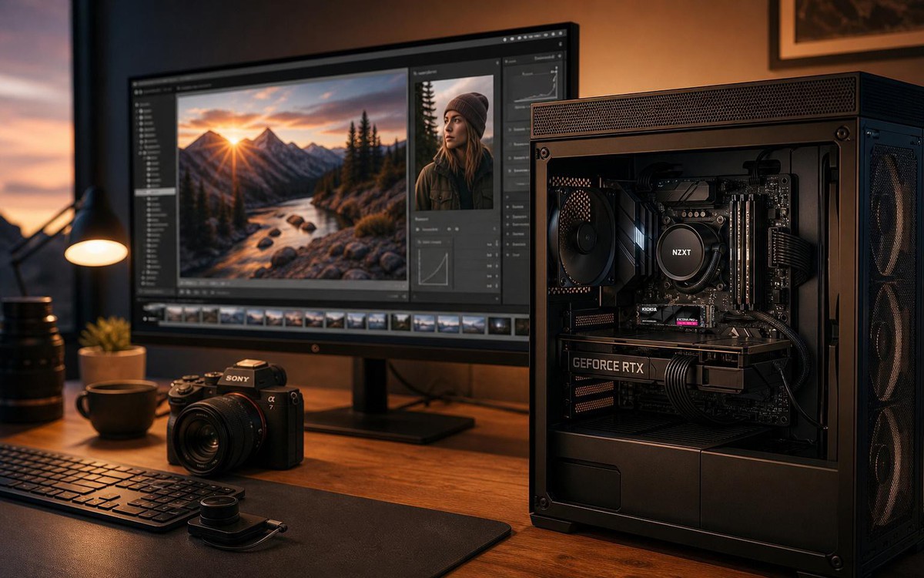Collapse the parent folder above the indented subfolders
This screenshot has height=578, width=924.
pyautogui.click(x=149, y=153)
